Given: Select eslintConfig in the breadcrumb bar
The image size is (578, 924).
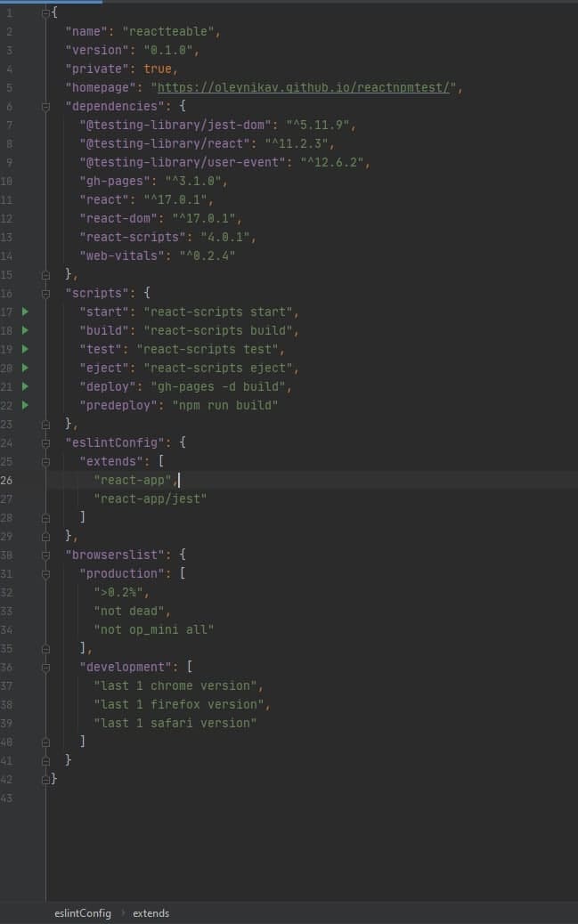Looking at the screenshot, I should tap(83, 913).
